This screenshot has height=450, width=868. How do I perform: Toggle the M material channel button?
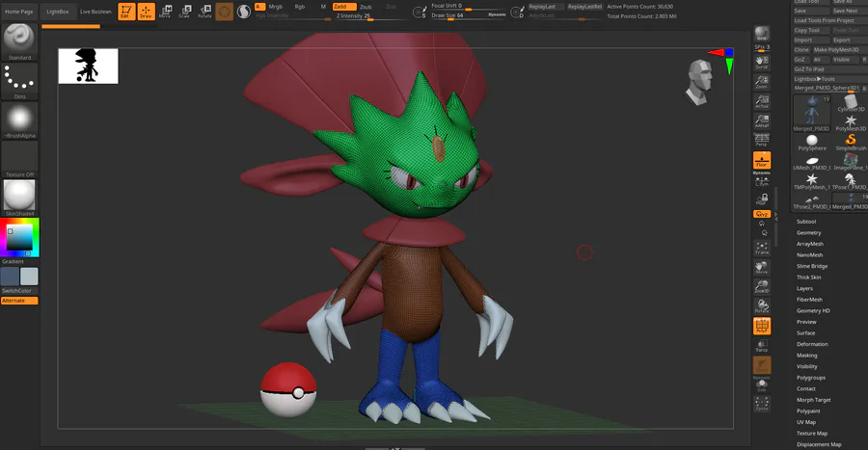click(323, 7)
